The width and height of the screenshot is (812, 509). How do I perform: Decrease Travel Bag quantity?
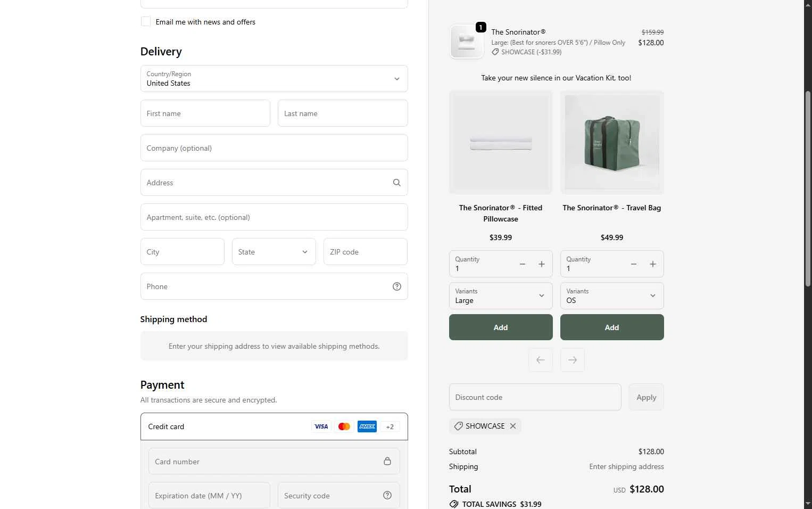click(634, 264)
